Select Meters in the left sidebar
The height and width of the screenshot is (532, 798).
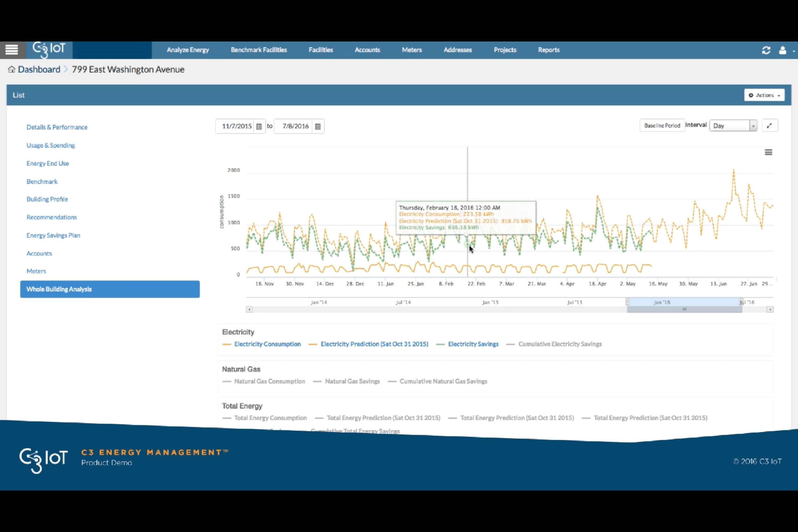36,271
